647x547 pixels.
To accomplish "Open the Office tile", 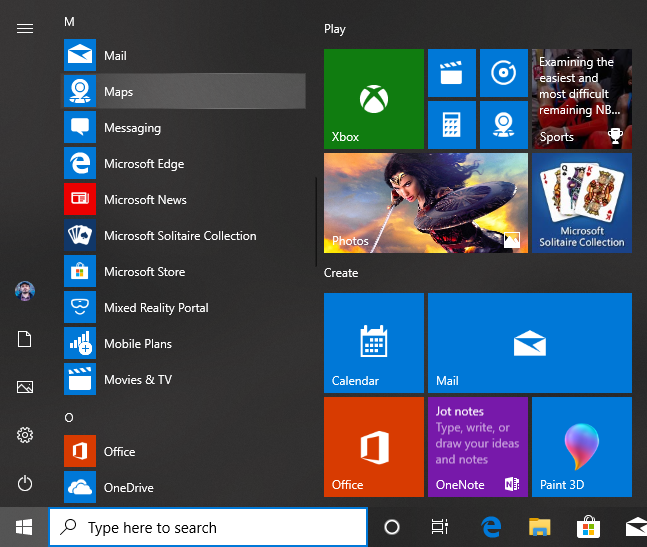I will (x=374, y=447).
